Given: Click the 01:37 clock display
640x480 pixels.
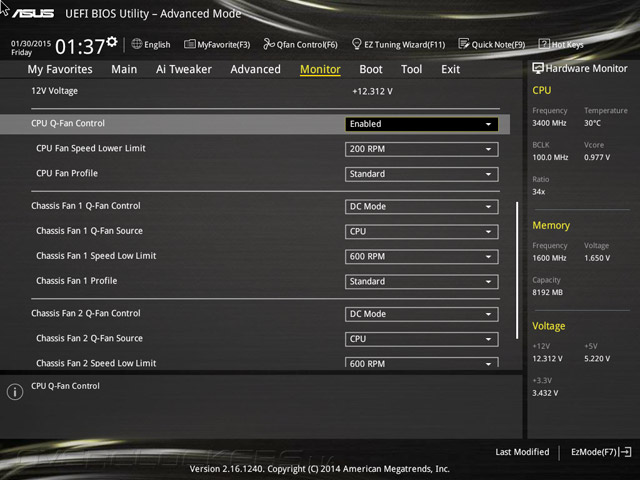Looking at the screenshot, I should [x=80, y=46].
